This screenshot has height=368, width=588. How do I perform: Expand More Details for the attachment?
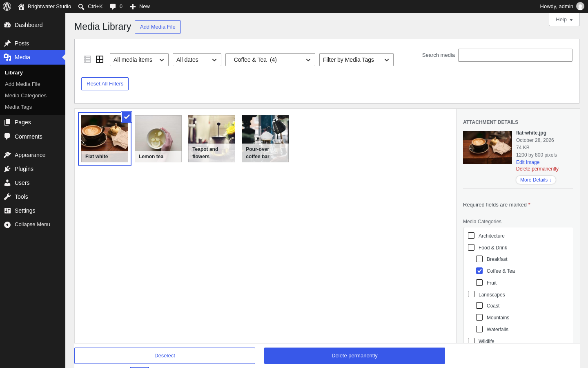pos(536,180)
